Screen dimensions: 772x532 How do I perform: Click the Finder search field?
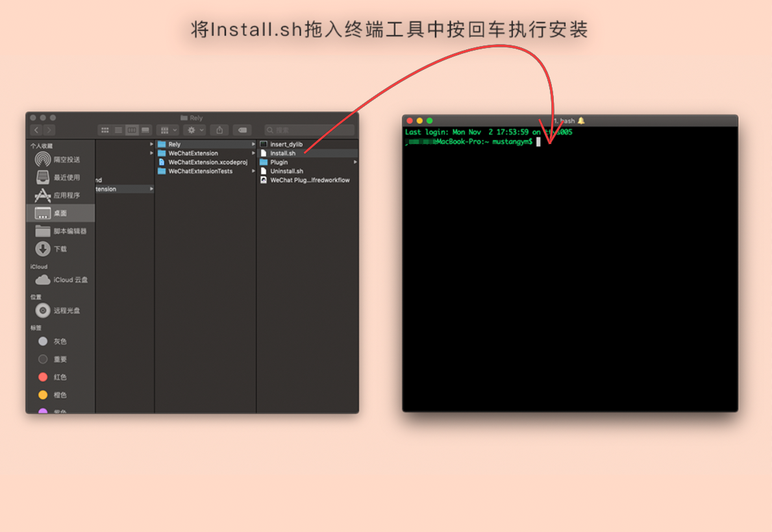pos(309,130)
